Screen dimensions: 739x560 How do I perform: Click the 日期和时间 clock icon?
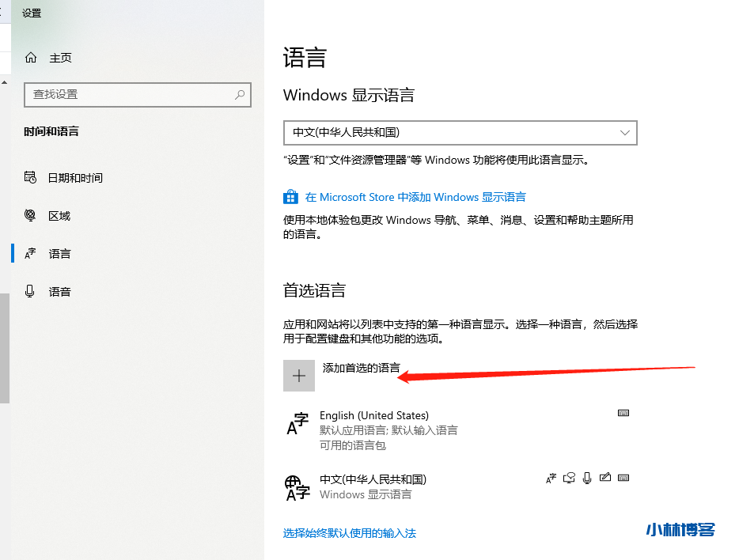(30, 177)
